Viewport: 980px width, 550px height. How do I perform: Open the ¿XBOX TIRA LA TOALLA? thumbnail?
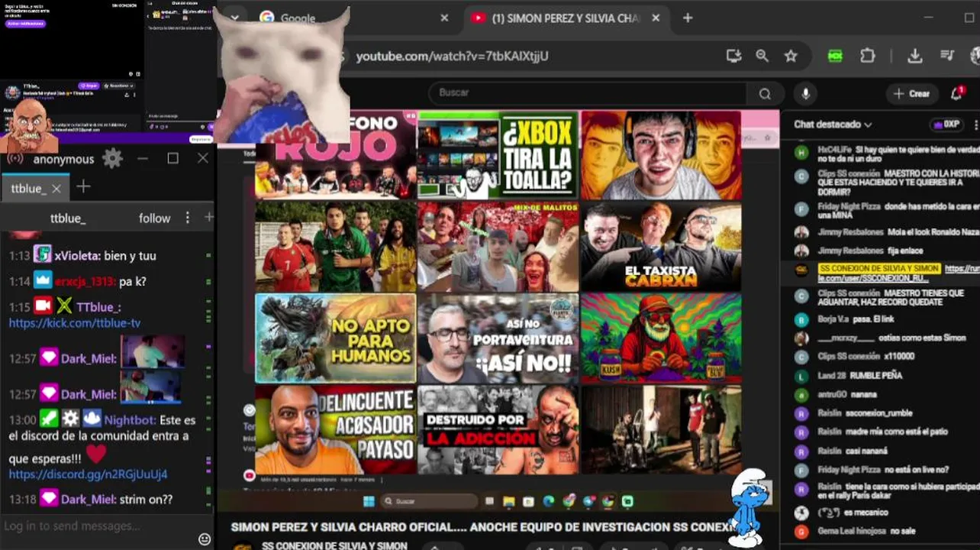pos(498,155)
